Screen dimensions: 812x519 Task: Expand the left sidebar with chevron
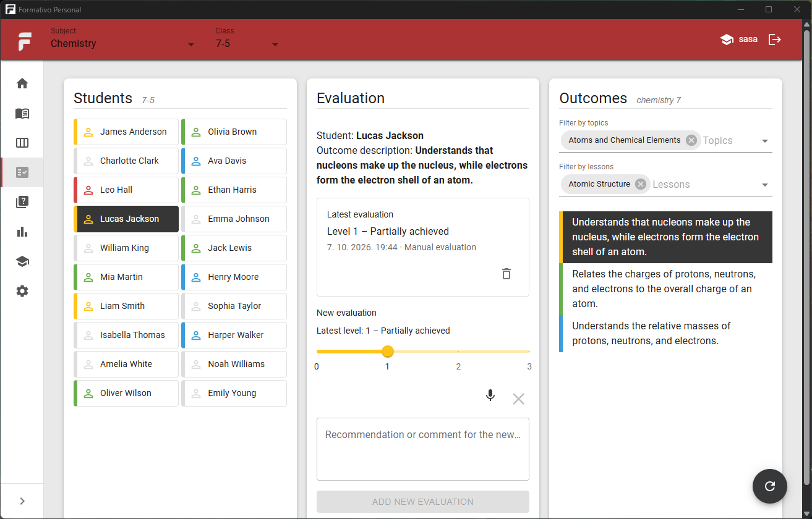pos(22,501)
